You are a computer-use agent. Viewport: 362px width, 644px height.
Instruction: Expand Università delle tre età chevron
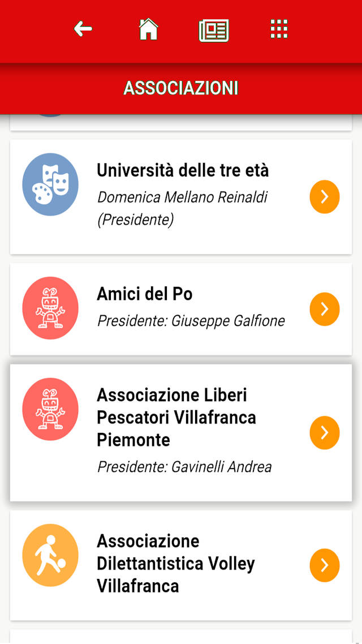[x=325, y=196]
